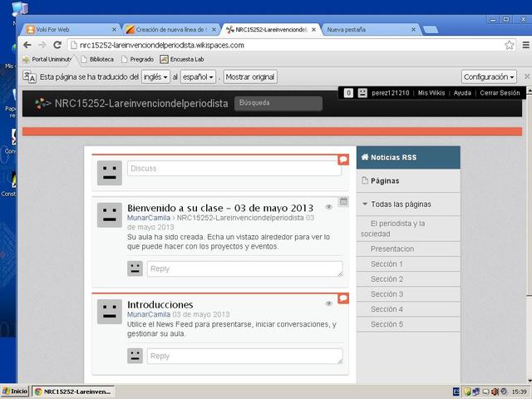Screen dimensions: 532x399
Task: Collapse Todas las páginas list
Action: point(365,204)
